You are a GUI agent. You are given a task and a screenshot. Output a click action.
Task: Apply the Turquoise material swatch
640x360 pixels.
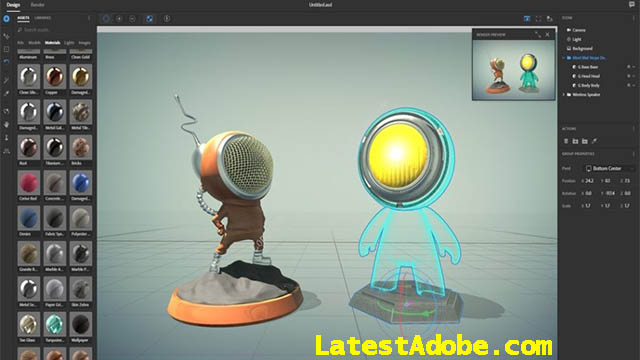coord(55,324)
